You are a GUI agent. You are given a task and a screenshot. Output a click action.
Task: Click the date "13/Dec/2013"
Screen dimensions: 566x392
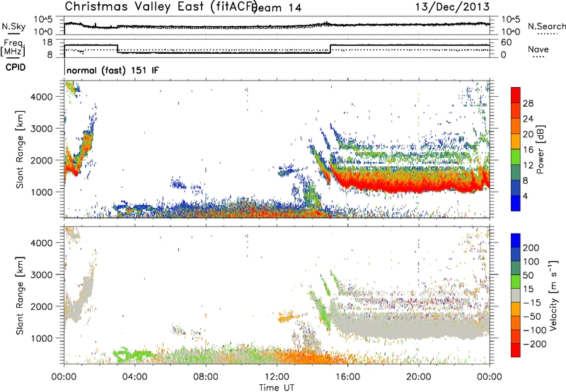point(452,6)
